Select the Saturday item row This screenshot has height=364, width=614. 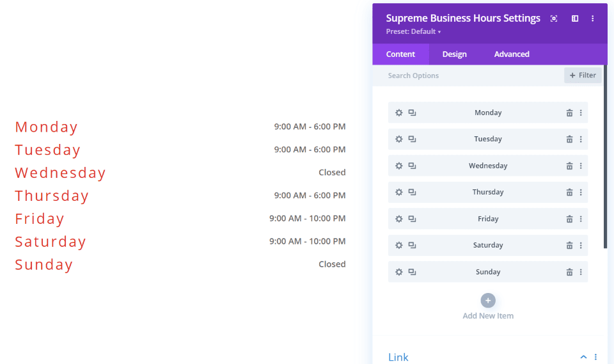(x=488, y=246)
